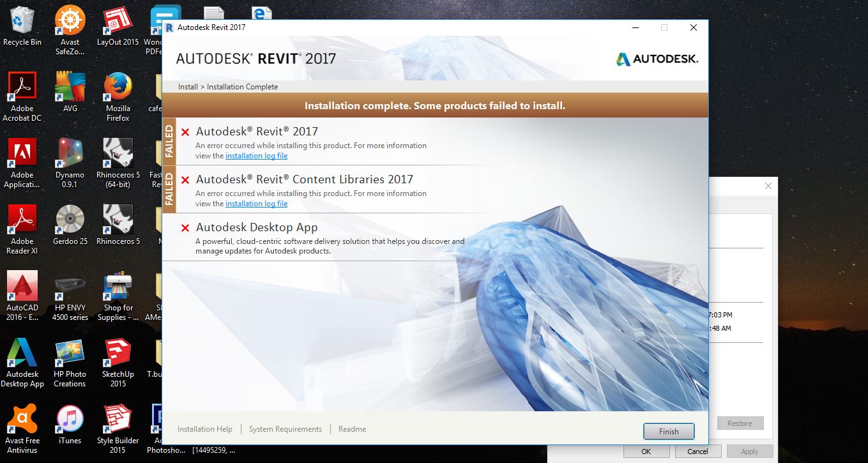This screenshot has width=868, height=463.
Task: Click the Install breadcrumb text
Action: pos(188,87)
